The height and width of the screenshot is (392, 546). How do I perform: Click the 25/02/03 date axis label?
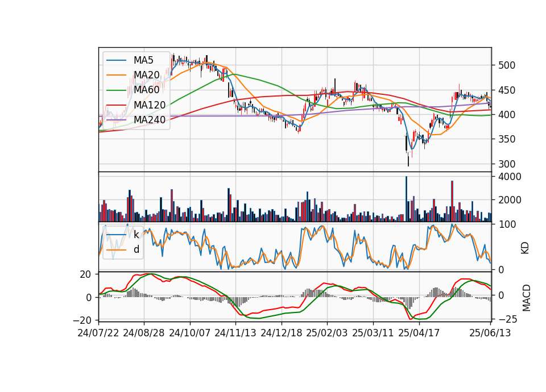tap(327, 333)
